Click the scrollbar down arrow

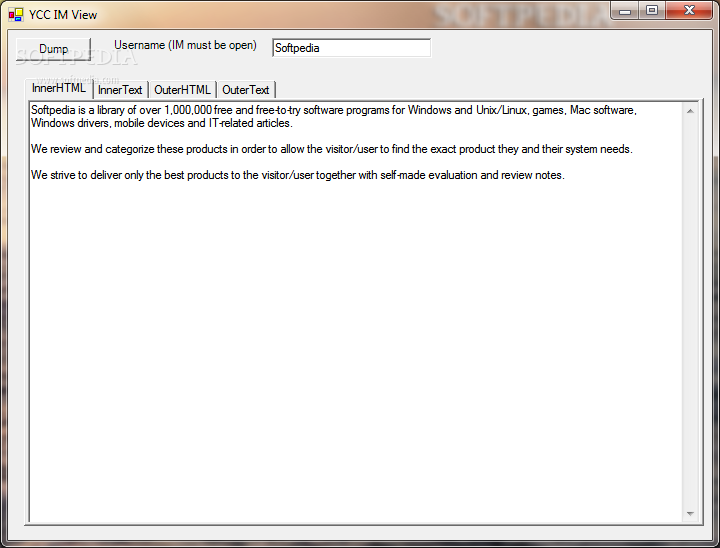690,514
